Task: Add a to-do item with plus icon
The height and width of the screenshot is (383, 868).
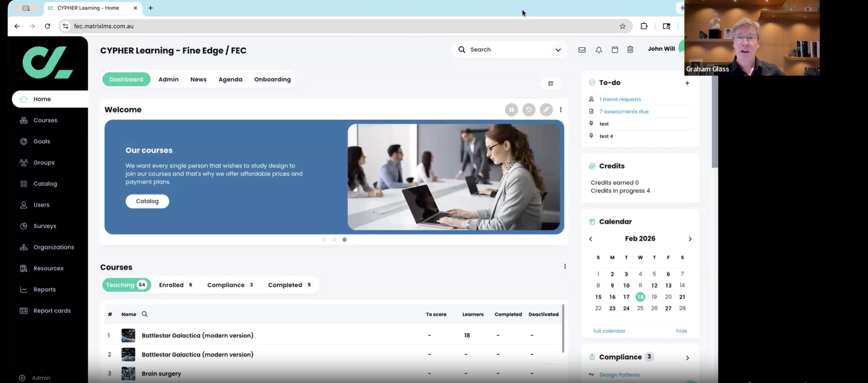Action: coord(687,83)
